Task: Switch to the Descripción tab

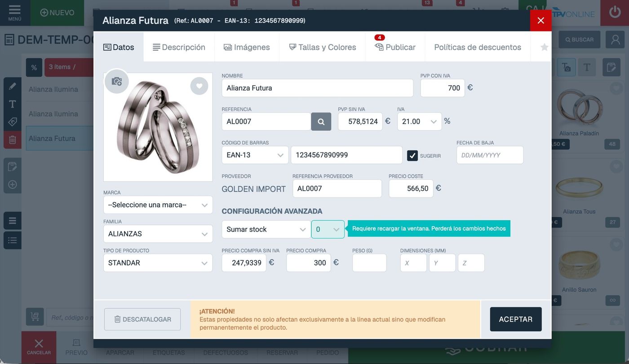Action: coord(179,47)
